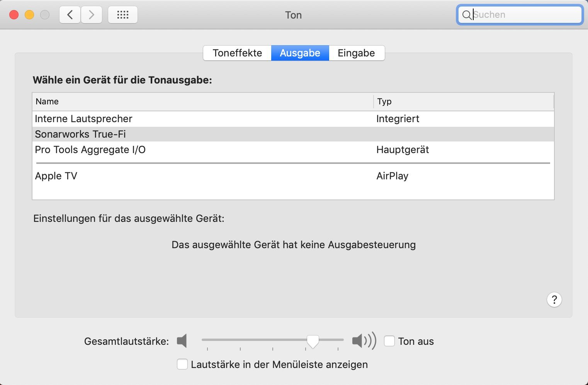The width and height of the screenshot is (588, 385).
Task: Toggle 'Lautstärke in der Menüleiste anzeigen'
Action: (x=182, y=364)
